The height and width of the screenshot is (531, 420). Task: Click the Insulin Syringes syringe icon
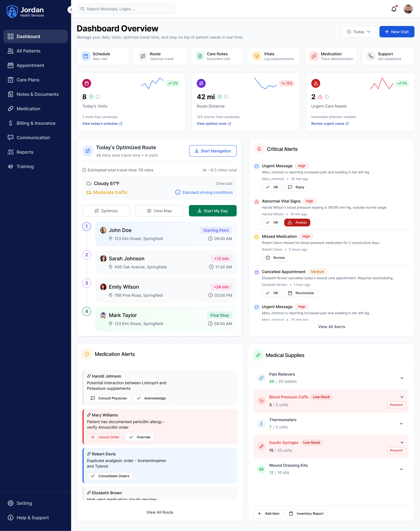coord(261,446)
